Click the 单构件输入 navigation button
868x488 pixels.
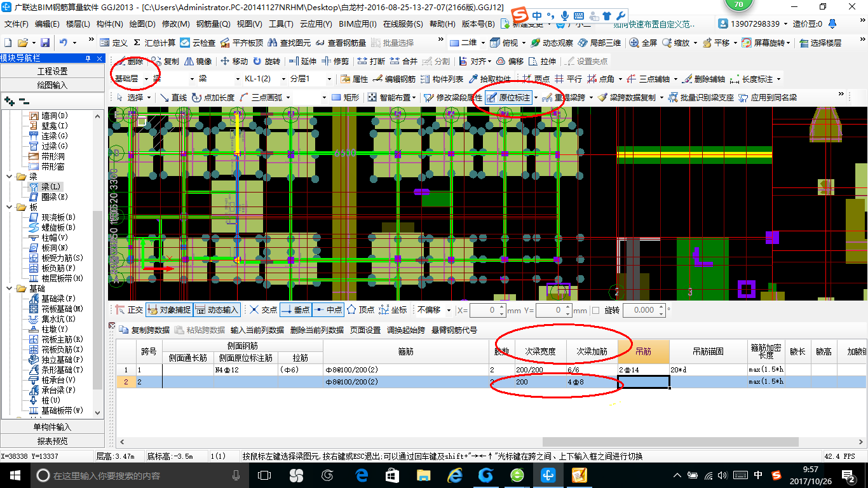tap(51, 427)
